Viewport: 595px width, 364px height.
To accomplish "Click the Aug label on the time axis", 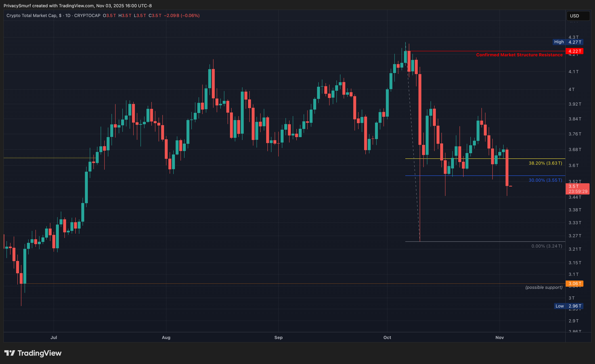I will (x=166, y=337).
